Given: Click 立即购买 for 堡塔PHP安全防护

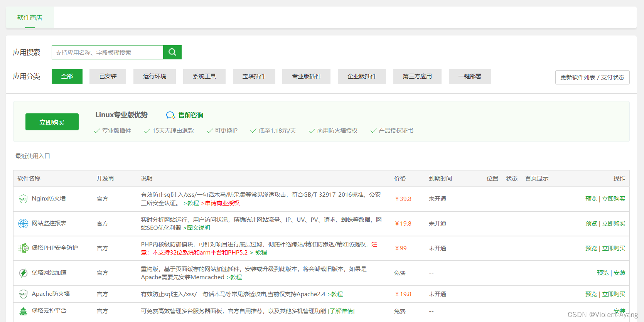Looking at the screenshot, I should point(614,248).
